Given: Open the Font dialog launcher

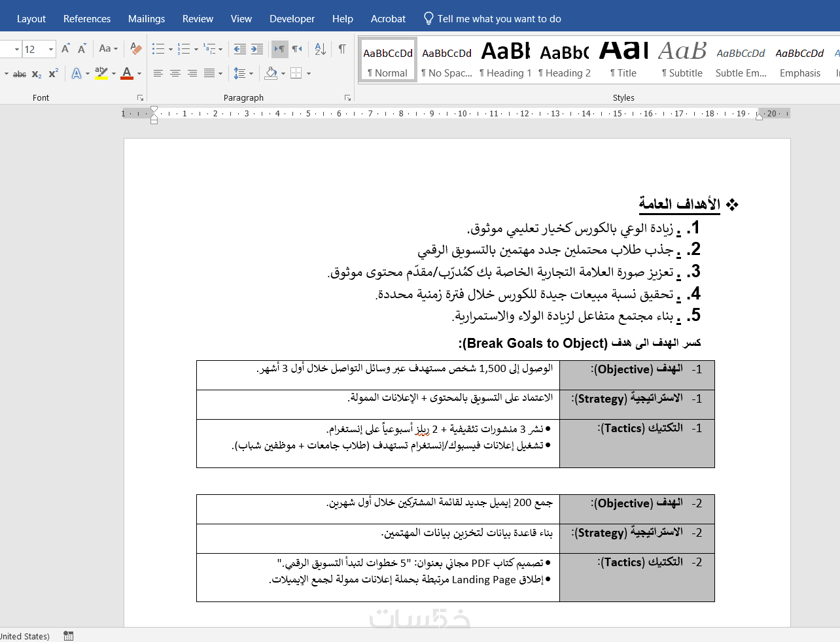Looking at the screenshot, I should (x=140, y=97).
